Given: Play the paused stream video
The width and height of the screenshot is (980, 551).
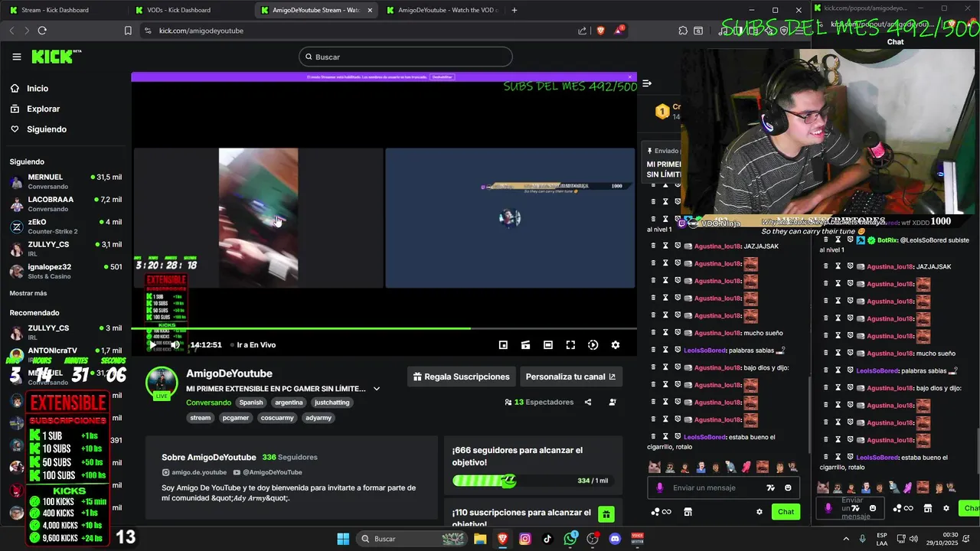Looking at the screenshot, I should point(152,345).
